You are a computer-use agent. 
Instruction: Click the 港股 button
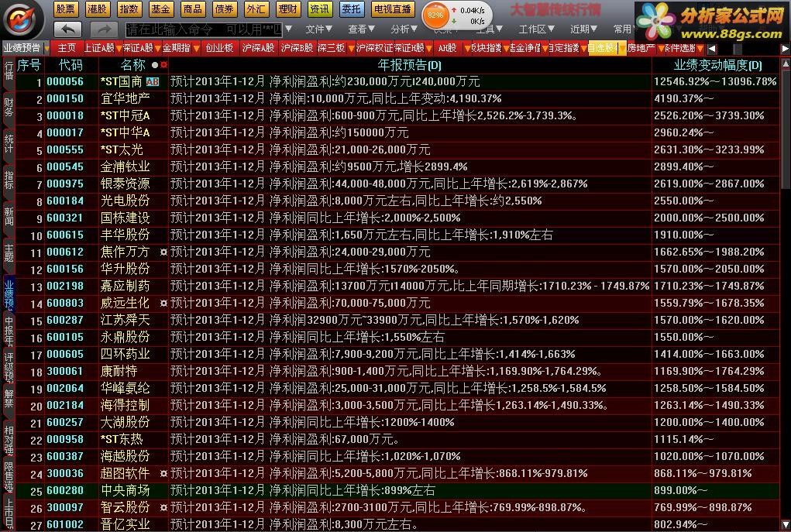coord(97,9)
